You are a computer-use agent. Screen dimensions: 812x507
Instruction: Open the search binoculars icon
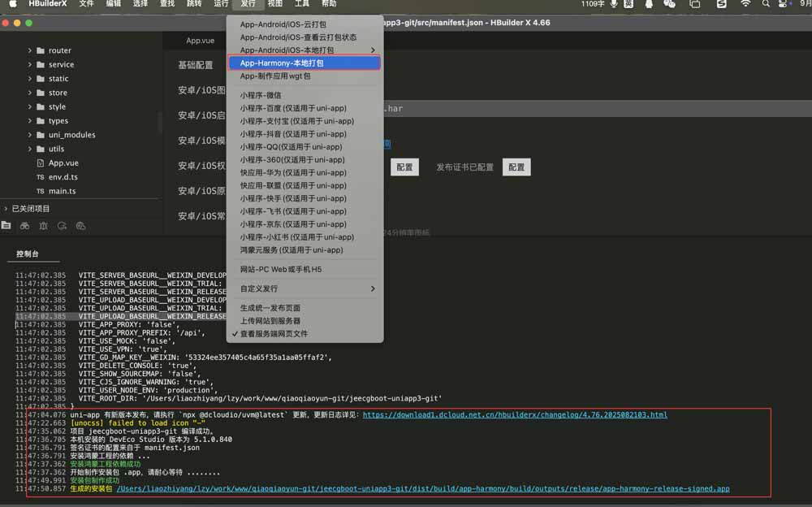[x=25, y=225]
